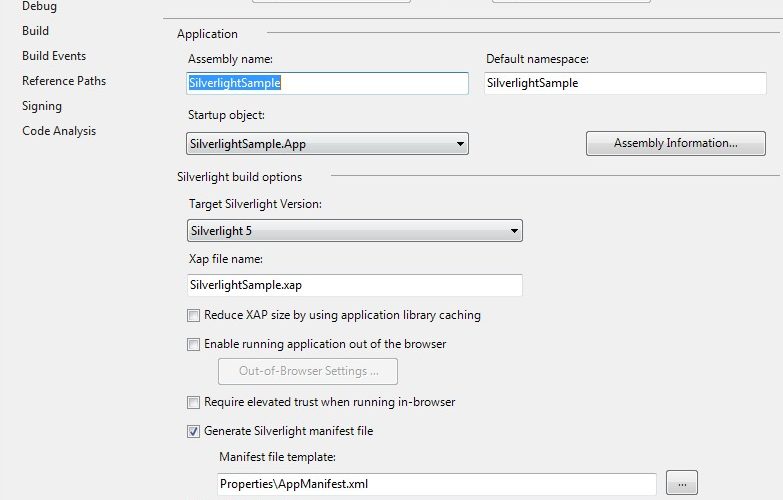Click the Xap file name field
This screenshot has width=783, height=500.
(355, 286)
